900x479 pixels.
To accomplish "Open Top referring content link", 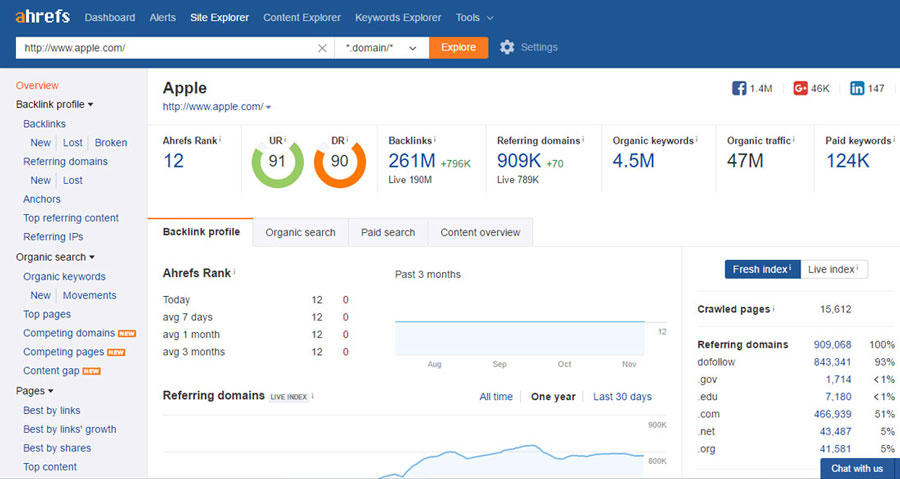I will [71, 218].
